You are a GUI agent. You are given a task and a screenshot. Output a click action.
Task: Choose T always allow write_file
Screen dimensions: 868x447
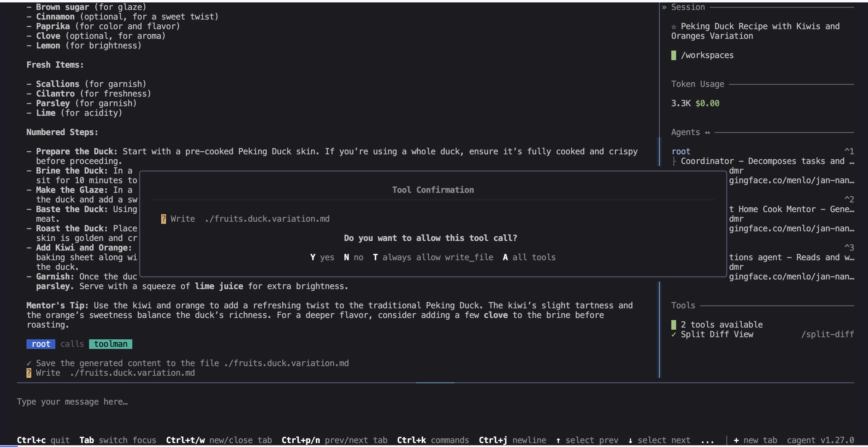tap(433, 257)
